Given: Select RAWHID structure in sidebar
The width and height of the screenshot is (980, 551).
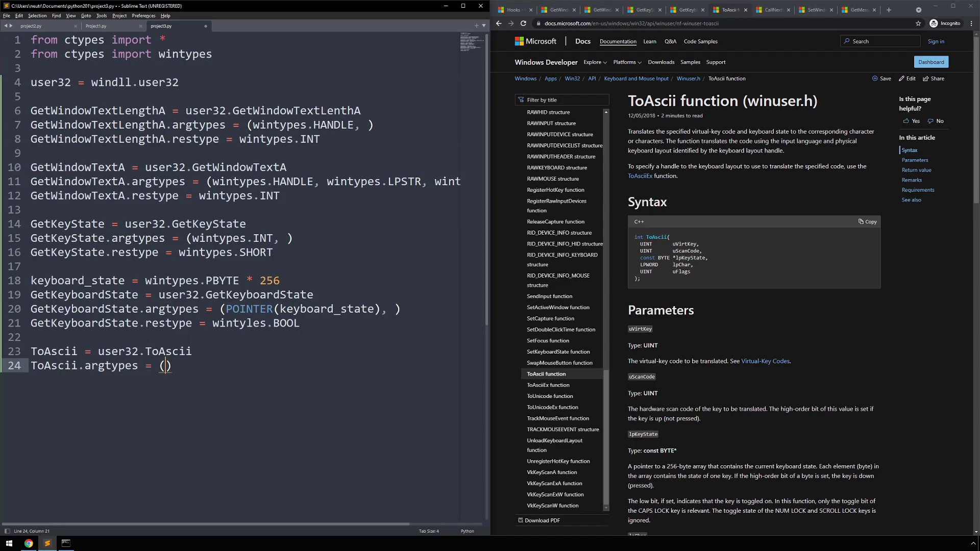Looking at the screenshot, I should (x=548, y=112).
